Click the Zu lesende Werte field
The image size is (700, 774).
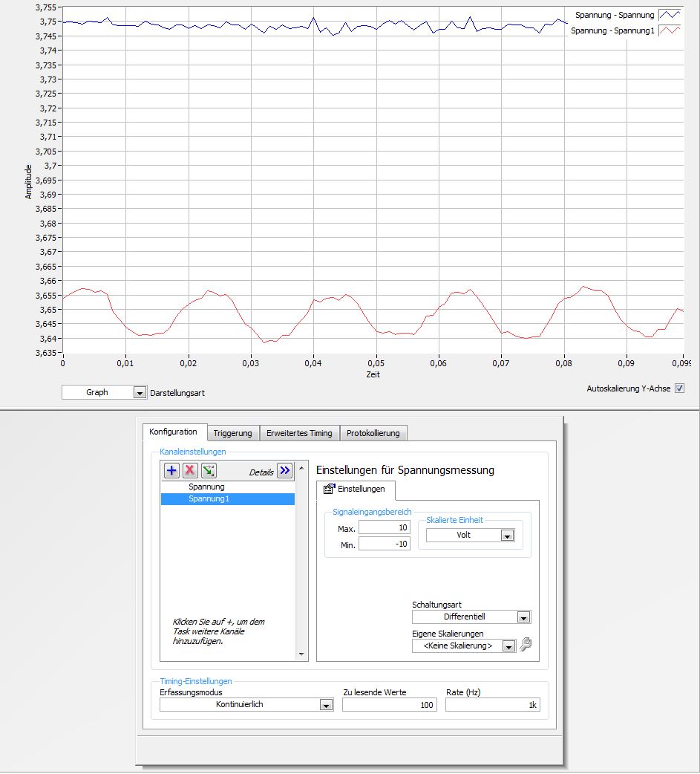tap(389, 705)
